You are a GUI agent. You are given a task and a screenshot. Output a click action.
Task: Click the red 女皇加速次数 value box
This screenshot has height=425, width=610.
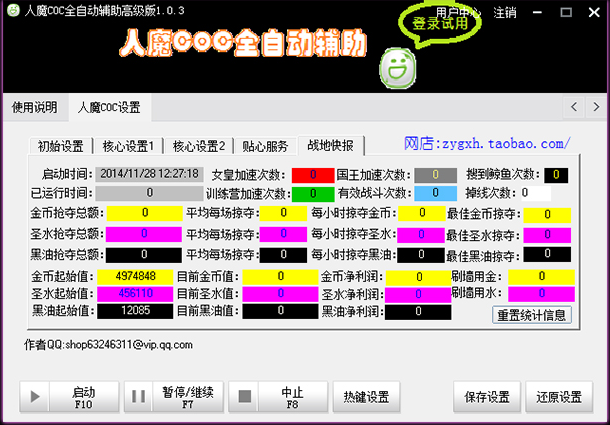313,175
